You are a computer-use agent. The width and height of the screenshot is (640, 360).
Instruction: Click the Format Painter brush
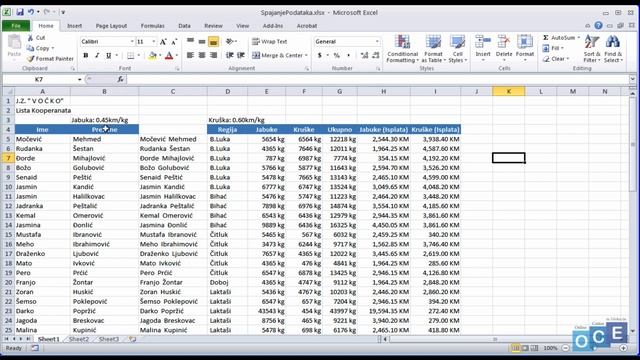click(31, 58)
